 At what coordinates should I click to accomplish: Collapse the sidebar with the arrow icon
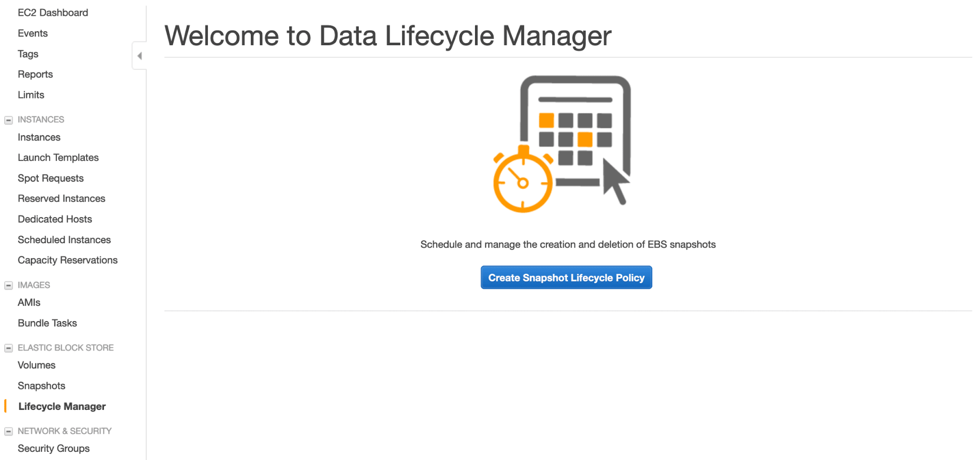[x=139, y=56]
